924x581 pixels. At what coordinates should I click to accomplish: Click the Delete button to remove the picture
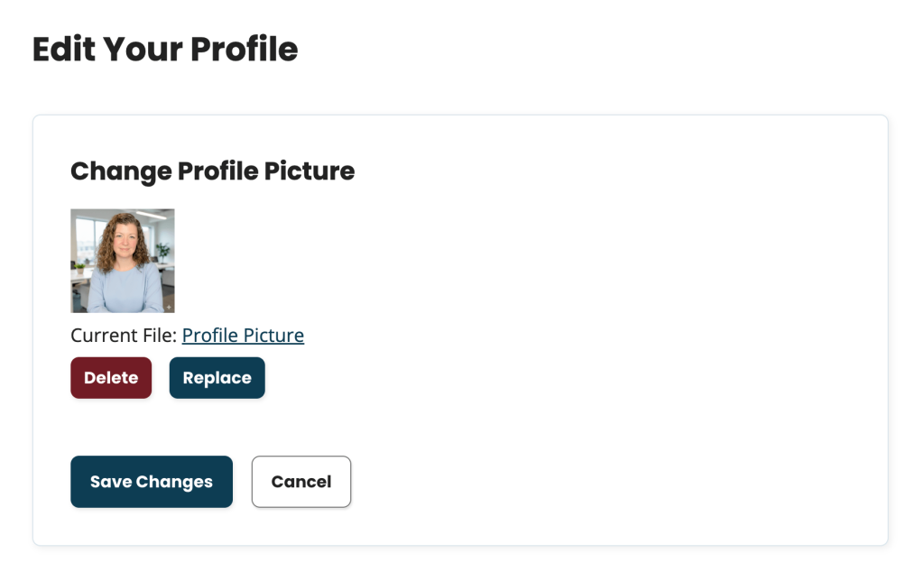pos(111,377)
